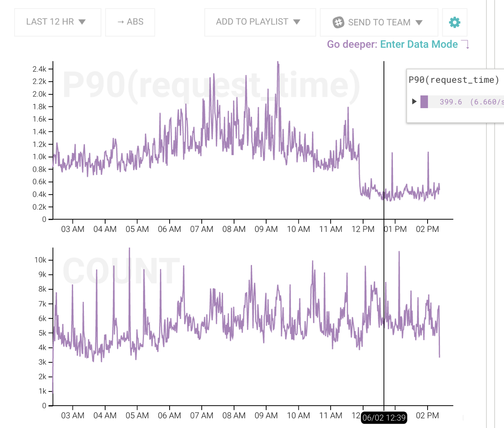This screenshot has width=504, height=428.
Task: Click the 09 AM label under P90 chart
Action: 266,229
